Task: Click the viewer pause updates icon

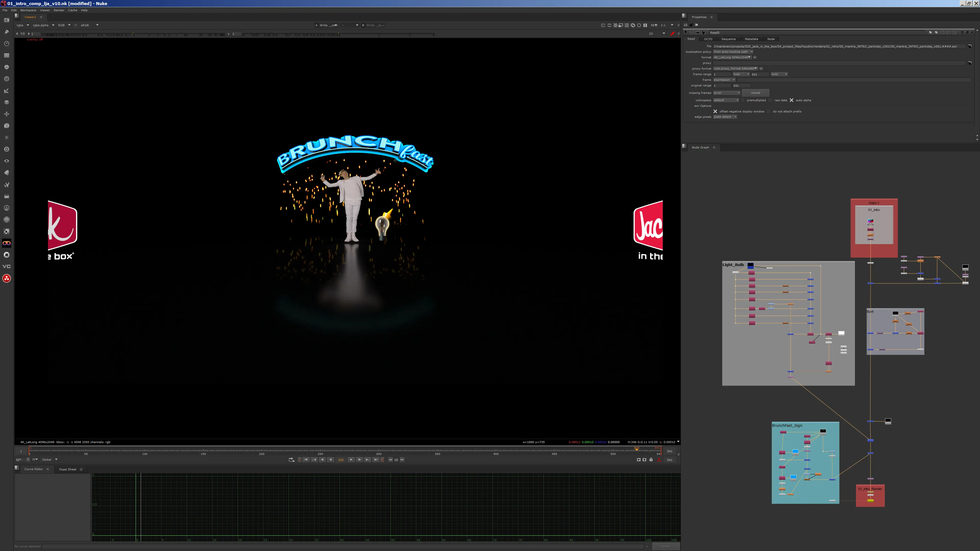Action: pyautogui.click(x=645, y=25)
